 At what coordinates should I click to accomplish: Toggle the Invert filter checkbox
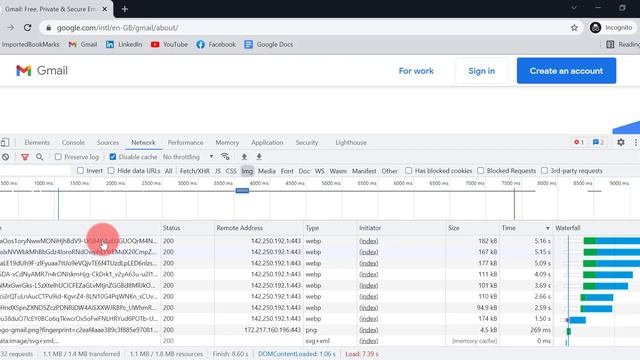click(x=80, y=171)
